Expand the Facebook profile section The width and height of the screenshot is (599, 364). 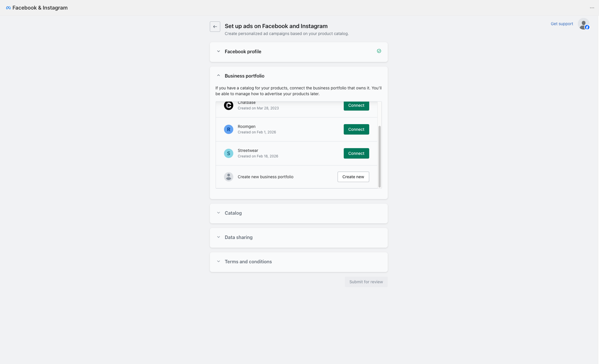(218, 51)
